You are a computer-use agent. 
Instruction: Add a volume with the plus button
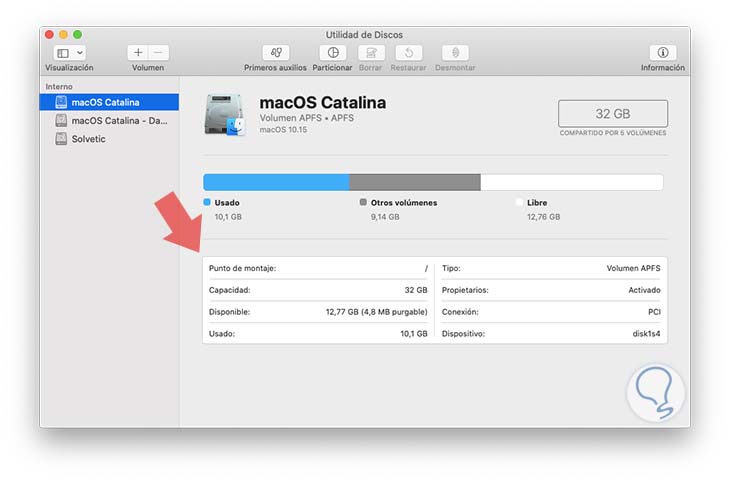click(138, 53)
